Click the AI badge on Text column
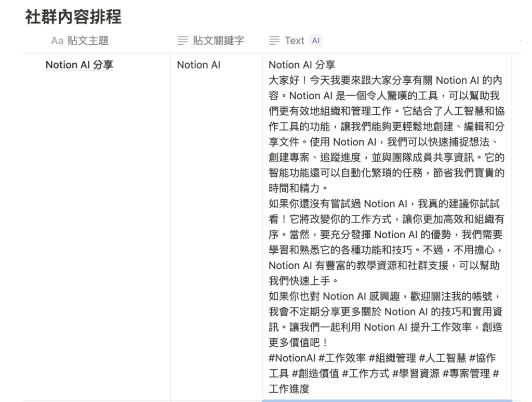The image size is (532, 402). (315, 41)
